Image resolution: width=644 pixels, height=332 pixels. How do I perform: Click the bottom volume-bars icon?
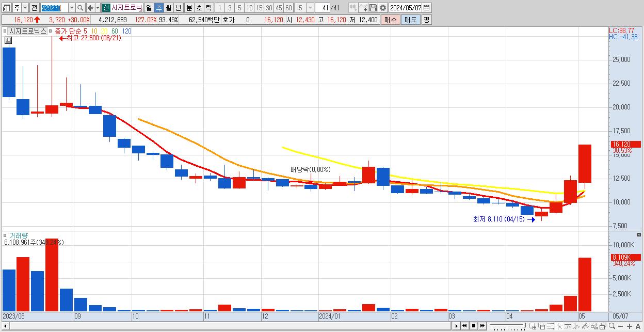pos(593,326)
